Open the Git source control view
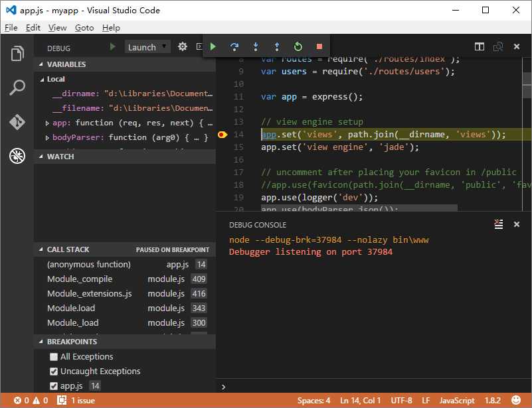This screenshot has width=532, height=408. (17, 122)
